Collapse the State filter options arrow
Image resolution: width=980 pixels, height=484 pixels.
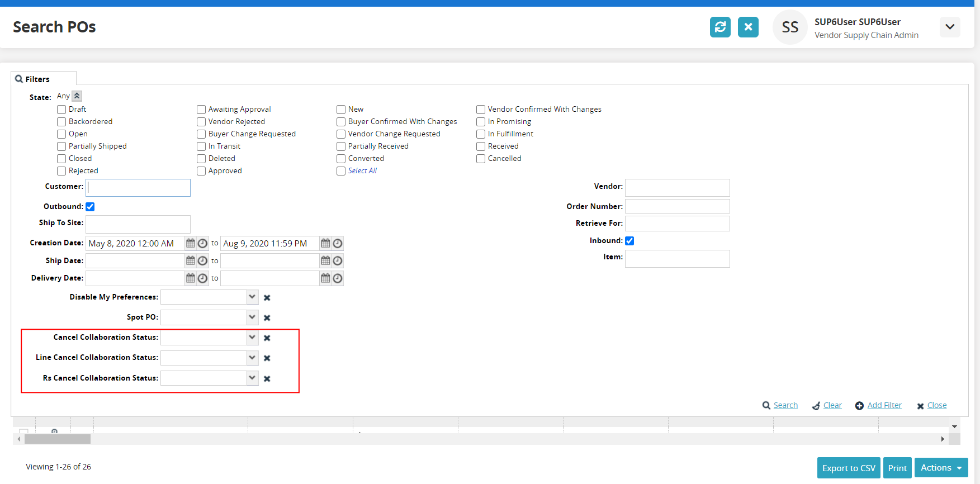pyautogui.click(x=77, y=96)
